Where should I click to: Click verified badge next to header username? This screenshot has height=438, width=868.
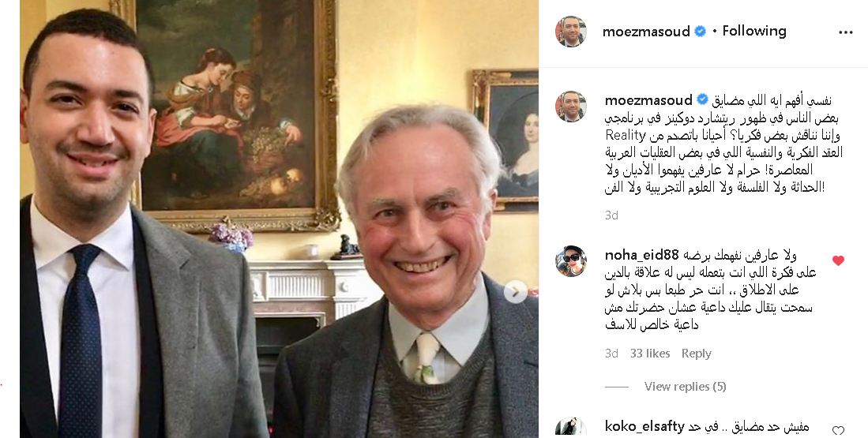click(700, 32)
